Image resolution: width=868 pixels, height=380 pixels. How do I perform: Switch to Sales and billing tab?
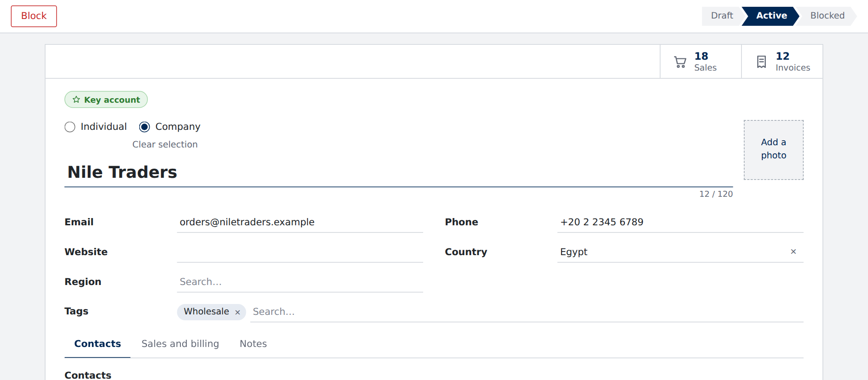point(180,344)
